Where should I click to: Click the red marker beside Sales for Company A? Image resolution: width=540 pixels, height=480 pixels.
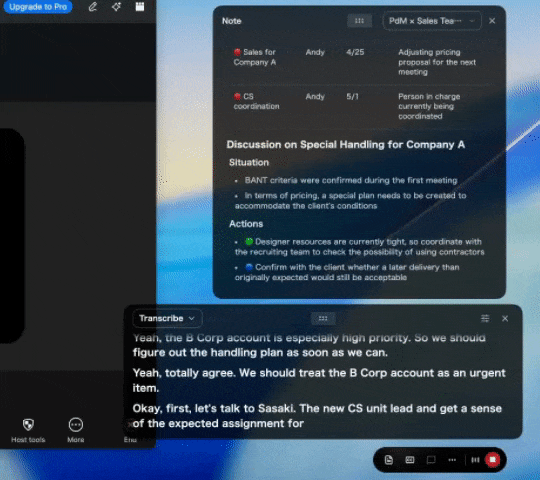pyautogui.click(x=237, y=52)
